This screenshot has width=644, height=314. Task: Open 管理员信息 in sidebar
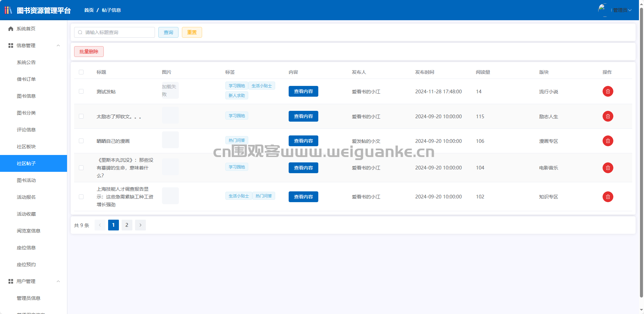pyautogui.click(x=33, y=298)
